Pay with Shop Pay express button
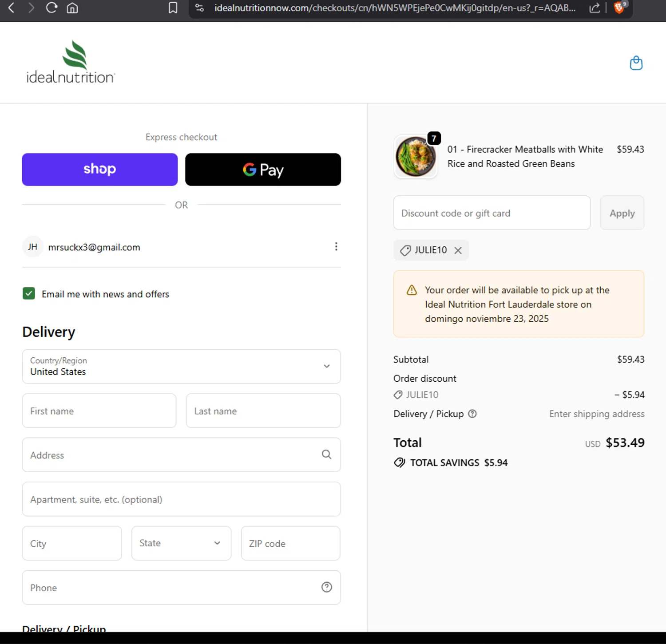666x644 pixels. pyautogui.click(x=100, y=170)
